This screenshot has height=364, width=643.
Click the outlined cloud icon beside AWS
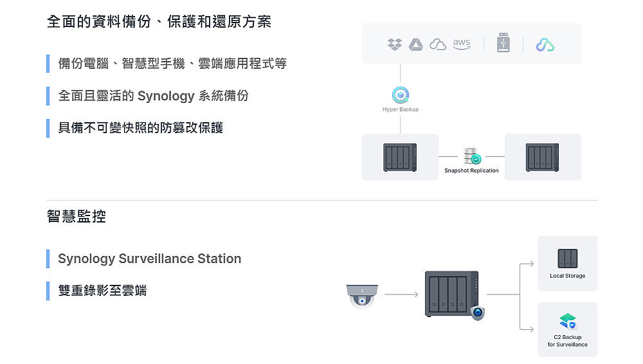tap(438, 44)
